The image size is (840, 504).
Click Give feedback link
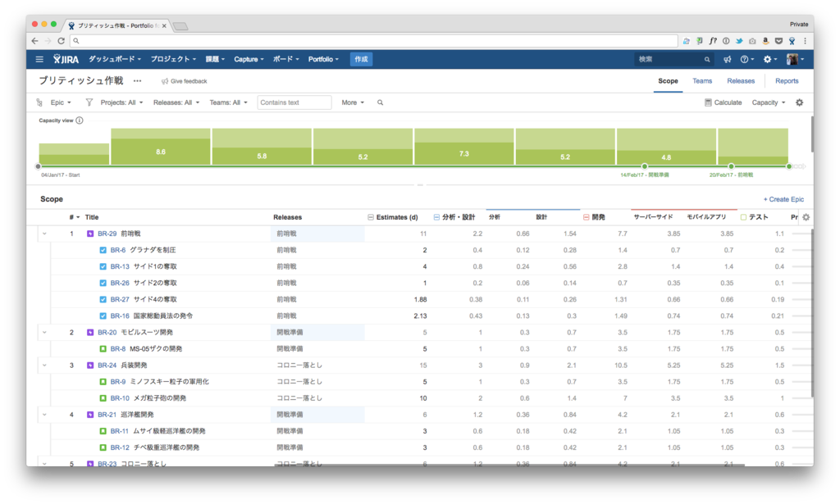click(184, 81)
